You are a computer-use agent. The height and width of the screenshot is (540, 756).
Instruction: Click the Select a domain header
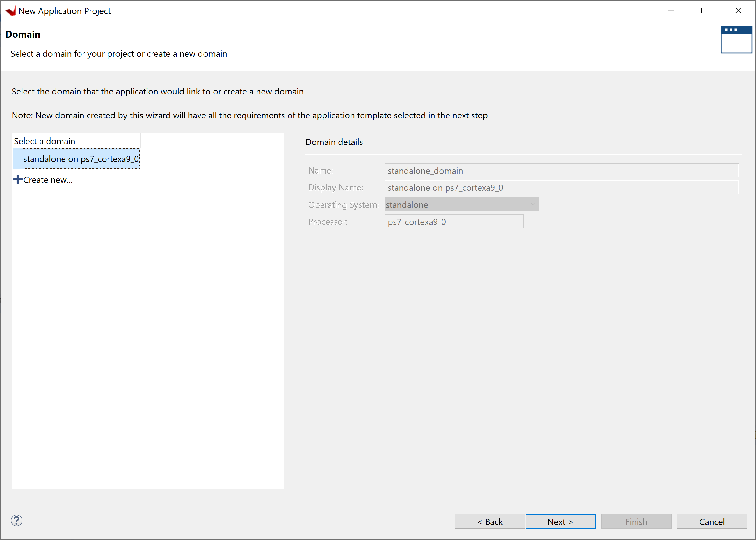[x=45, y=141]
